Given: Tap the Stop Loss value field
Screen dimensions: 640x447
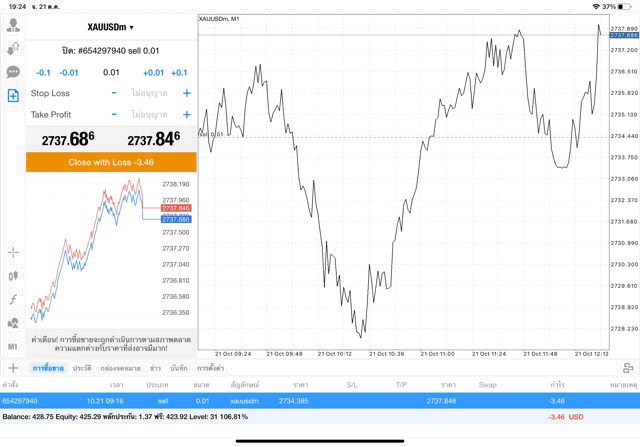Looking at the screenshot, I should (150, 93).
